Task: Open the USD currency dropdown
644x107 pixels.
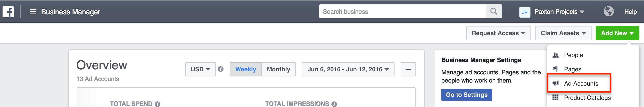Action: (200, 69)
